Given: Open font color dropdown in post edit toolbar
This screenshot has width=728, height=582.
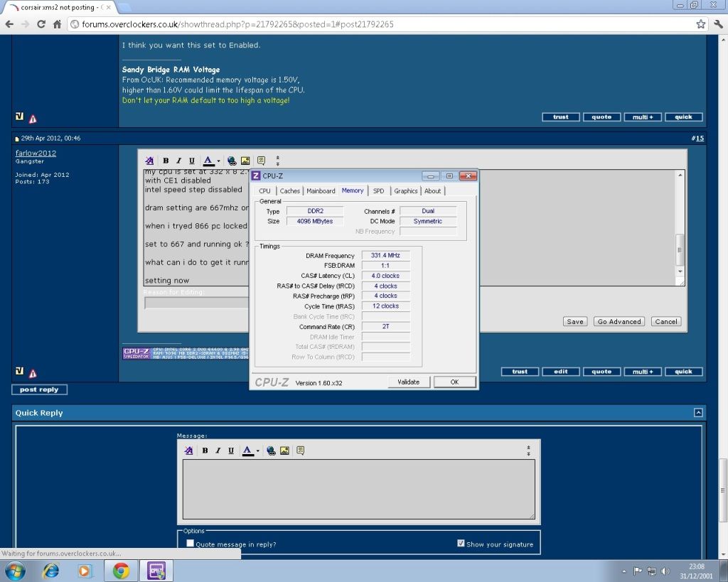Looking at the screenshot, I should (x=219, y=161).
